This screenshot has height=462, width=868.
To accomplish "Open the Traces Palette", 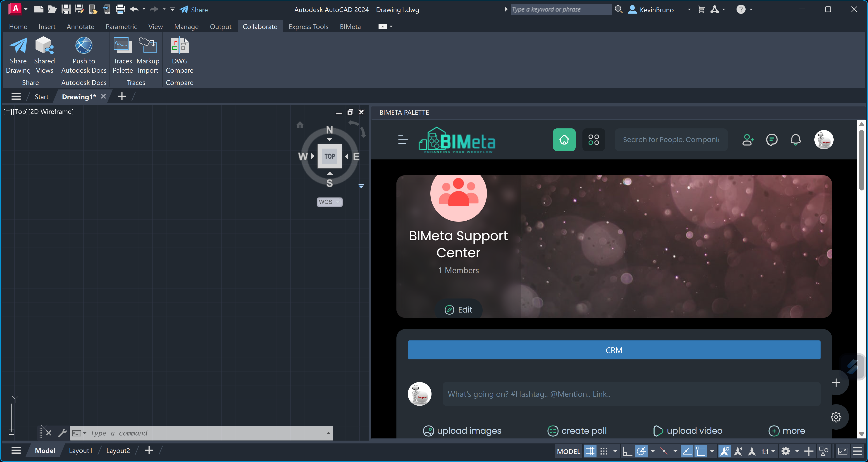I will pyautogui.click(x=123, y=56).
